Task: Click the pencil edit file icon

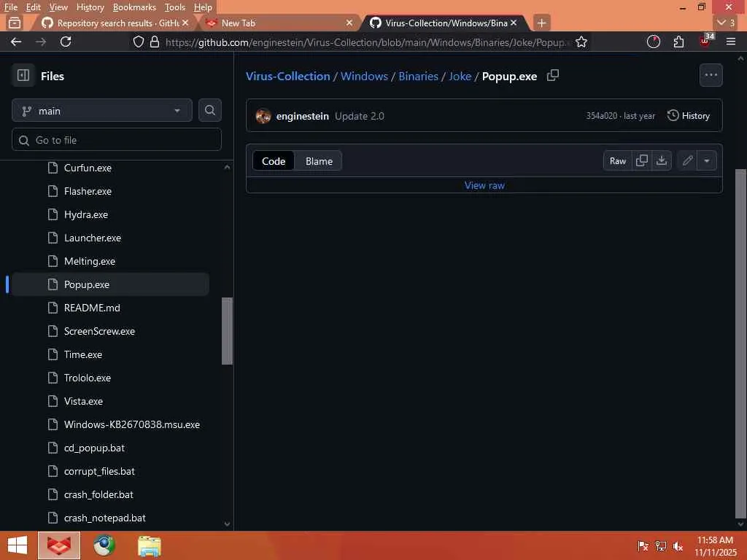Action: [687, 160]
